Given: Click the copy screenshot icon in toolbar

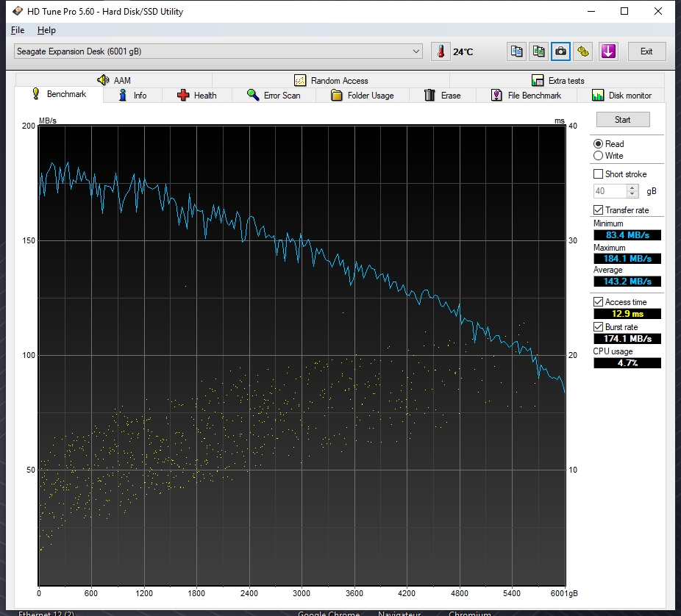Looking at the screenshot, I should (538, 51).
